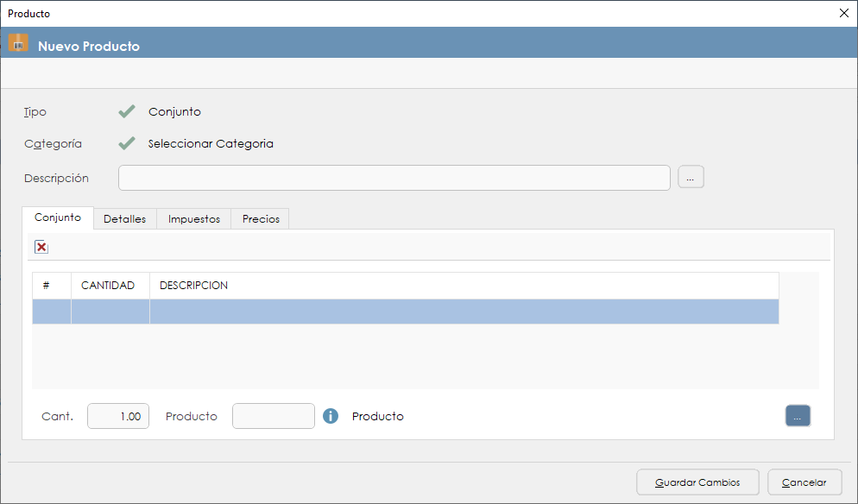Focus the Cant. quantity field
858x504 pixels.
pyautogui.click(x=118, y=416)
